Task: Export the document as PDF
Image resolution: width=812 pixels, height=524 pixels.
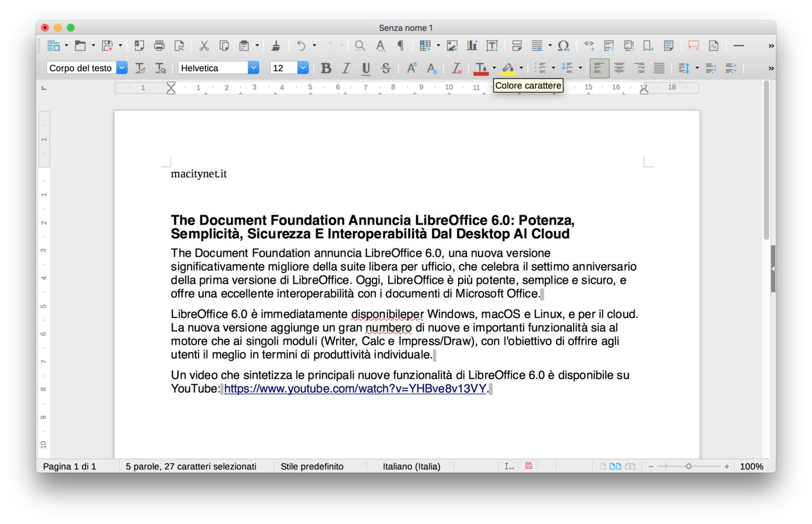Action: [x=139, y=46]
